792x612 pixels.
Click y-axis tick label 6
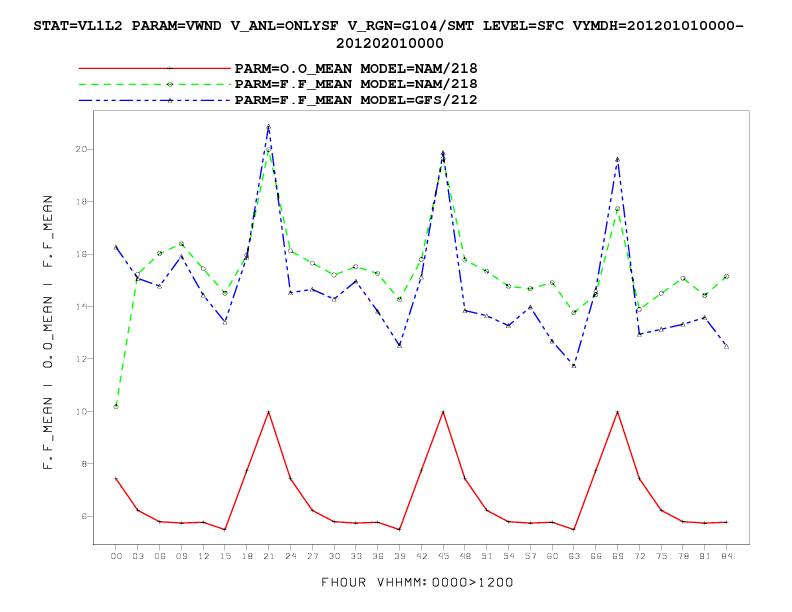(x=84, y=516)
